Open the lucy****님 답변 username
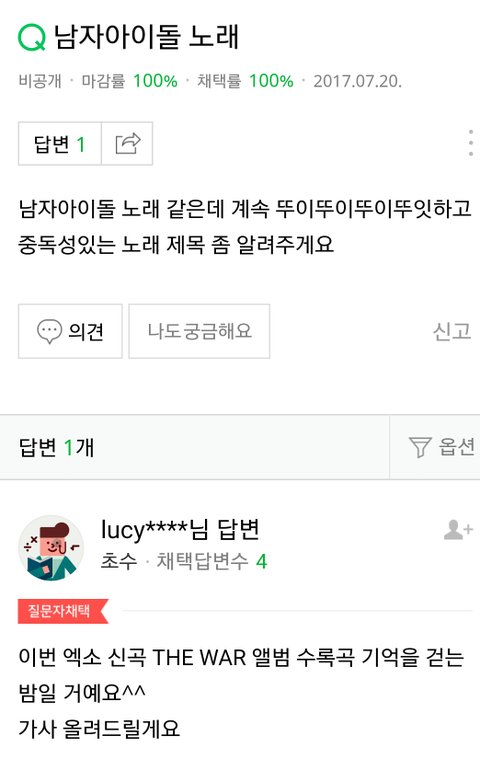This screenshot has width=480, height=759. 180,530
